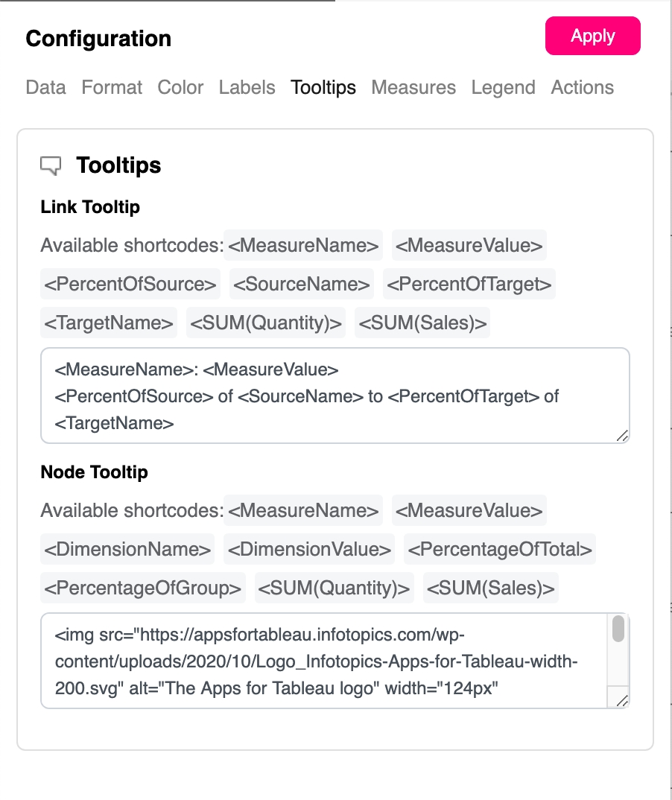Click the Node Tooltip scrollbar thumb

coord(618,629)
